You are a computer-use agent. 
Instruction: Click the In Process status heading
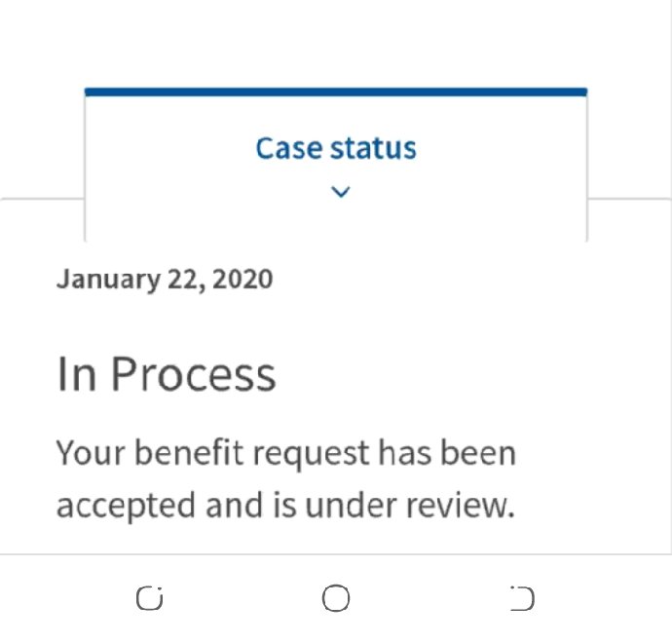pos(167,374)
